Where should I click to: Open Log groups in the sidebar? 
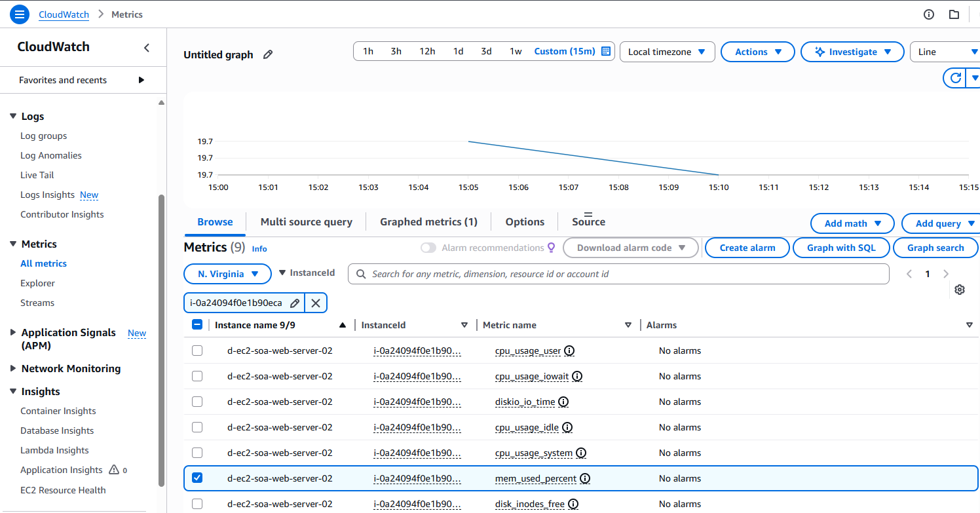click(43, 136)
